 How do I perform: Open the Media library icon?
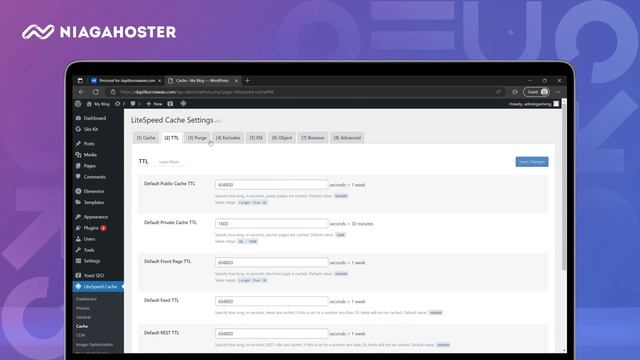coord(78,155)
